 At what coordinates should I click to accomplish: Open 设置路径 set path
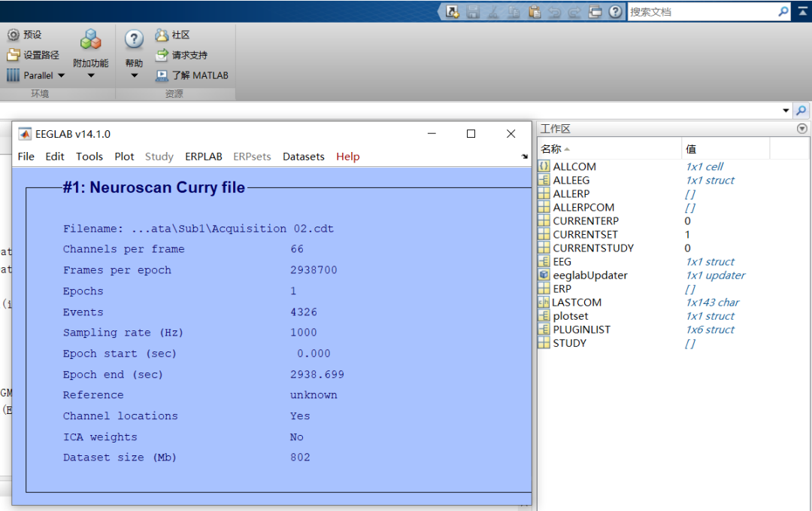33,55
